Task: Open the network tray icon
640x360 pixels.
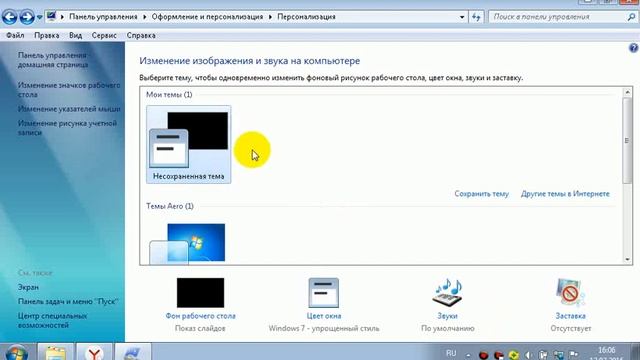Action: [558, 356]
